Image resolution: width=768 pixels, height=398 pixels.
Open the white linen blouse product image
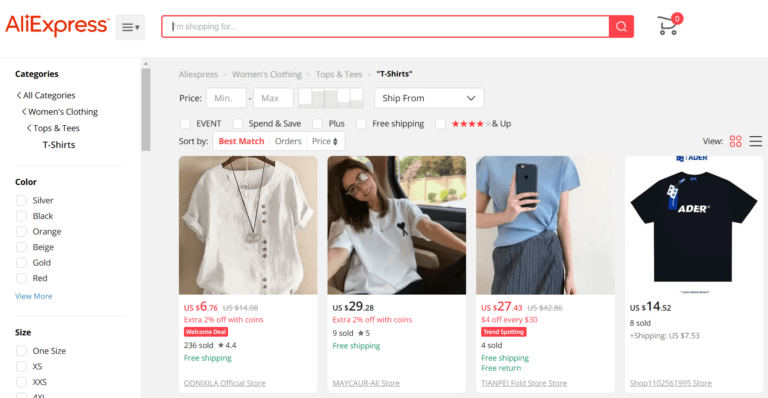coord(248,225)
